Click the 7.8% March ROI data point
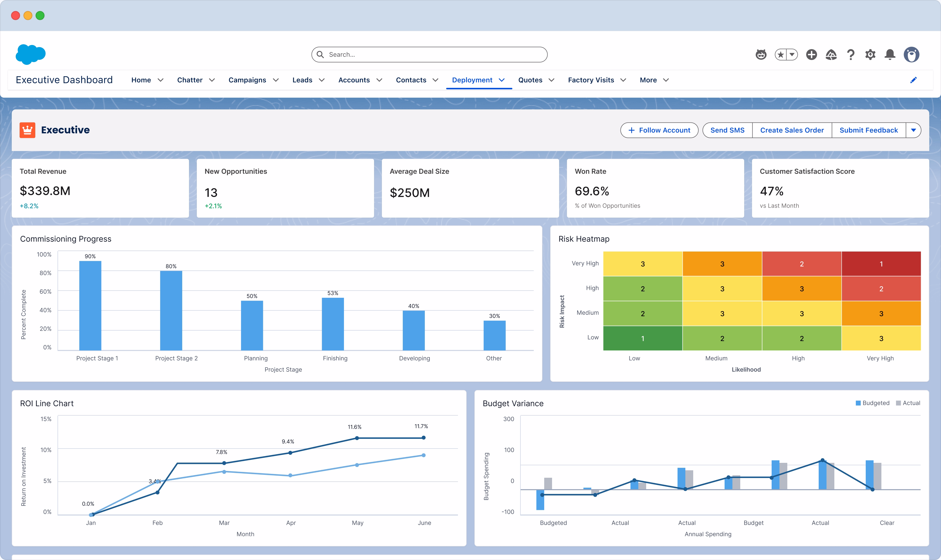Image resolution: width=941 pixels, height=560 pixels. (x=224, y=463)
